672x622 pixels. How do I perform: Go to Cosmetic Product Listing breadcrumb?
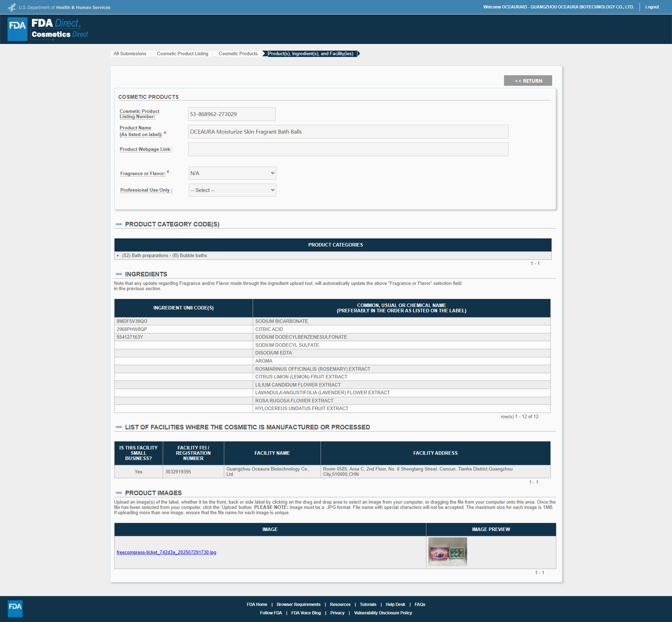click(182, 54)
